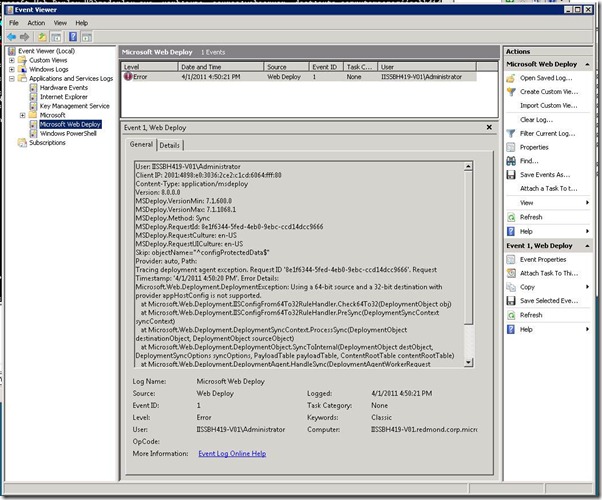This screenshot has width=602, height=500.
Task: Select the Error event row dated 4/1/2011
Action: click(x=299, y=77)
